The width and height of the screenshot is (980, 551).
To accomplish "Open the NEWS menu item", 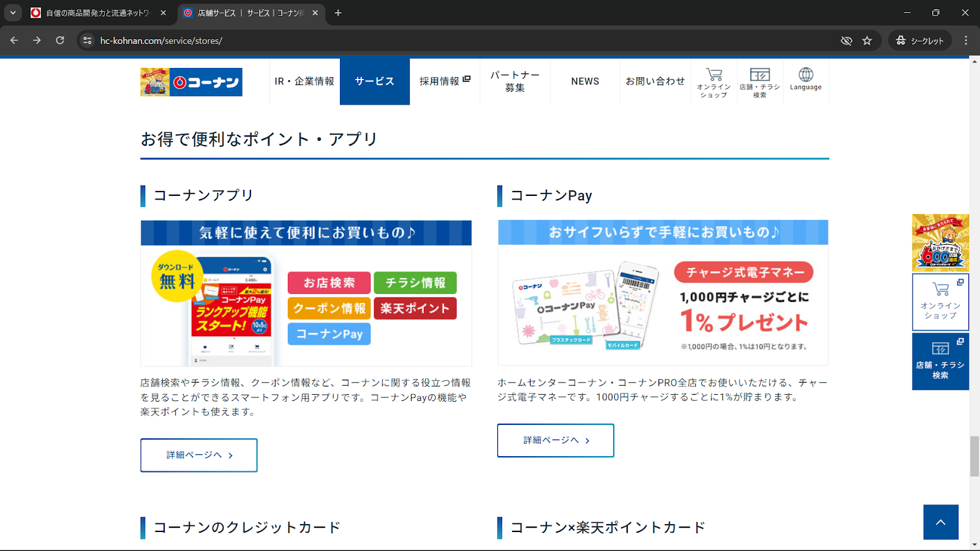I will pyautogui.click(x=585, y=81).
